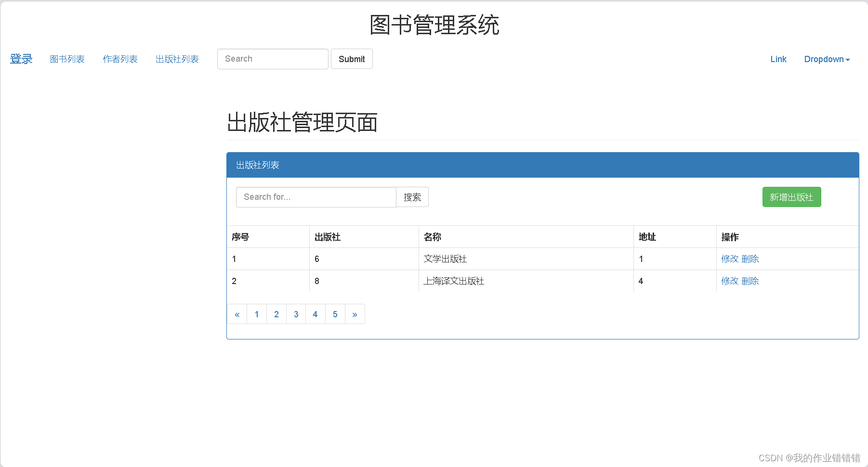The height and width of the screenshot is (467, 868).
Task: Click the Submit button
Action: click(352, 59)
